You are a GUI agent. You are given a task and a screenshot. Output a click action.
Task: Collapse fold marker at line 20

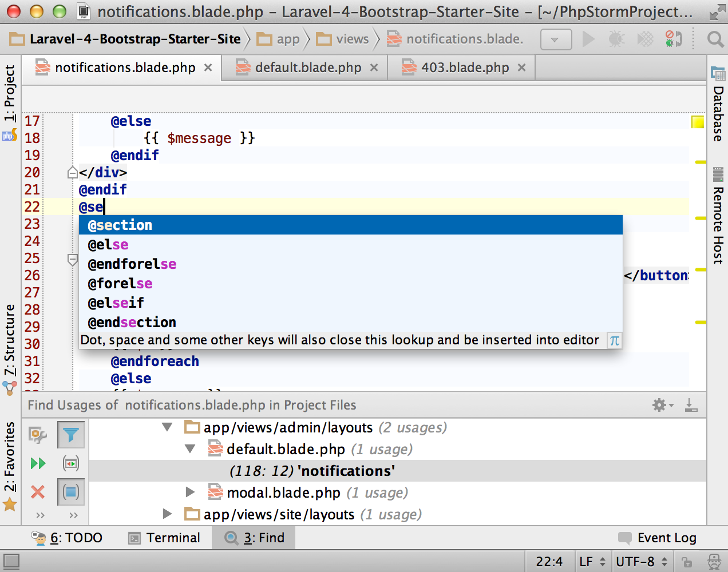(x=73, y=172)
